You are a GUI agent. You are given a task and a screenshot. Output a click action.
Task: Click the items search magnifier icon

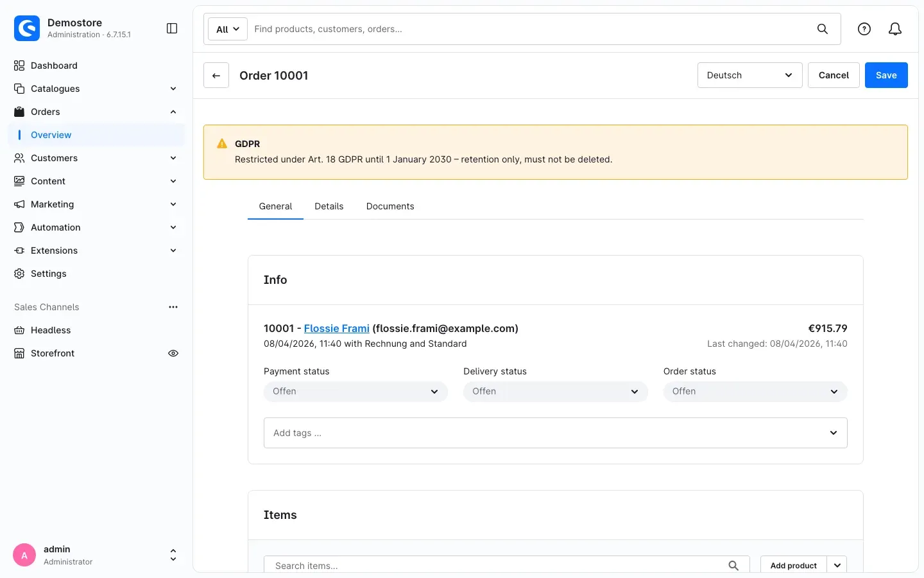pyautogui.click(x=733, y=566)
